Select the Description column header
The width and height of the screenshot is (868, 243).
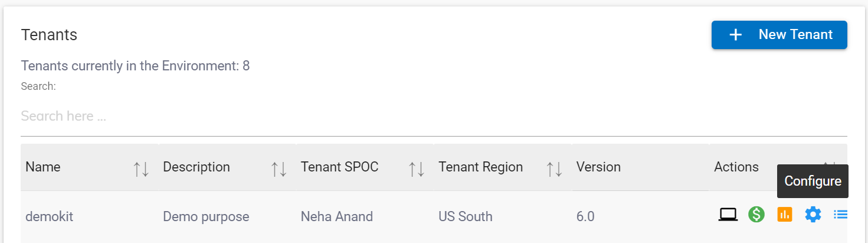tap(196, 167)
